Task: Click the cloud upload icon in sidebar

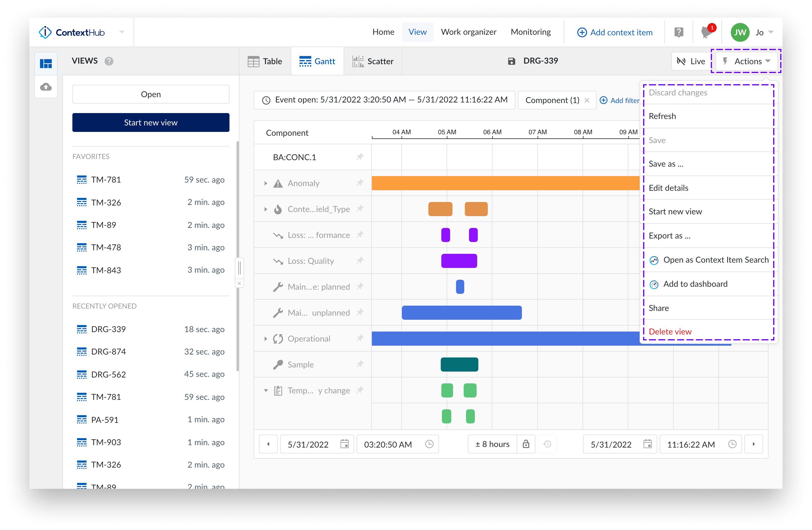Action: 46,87
